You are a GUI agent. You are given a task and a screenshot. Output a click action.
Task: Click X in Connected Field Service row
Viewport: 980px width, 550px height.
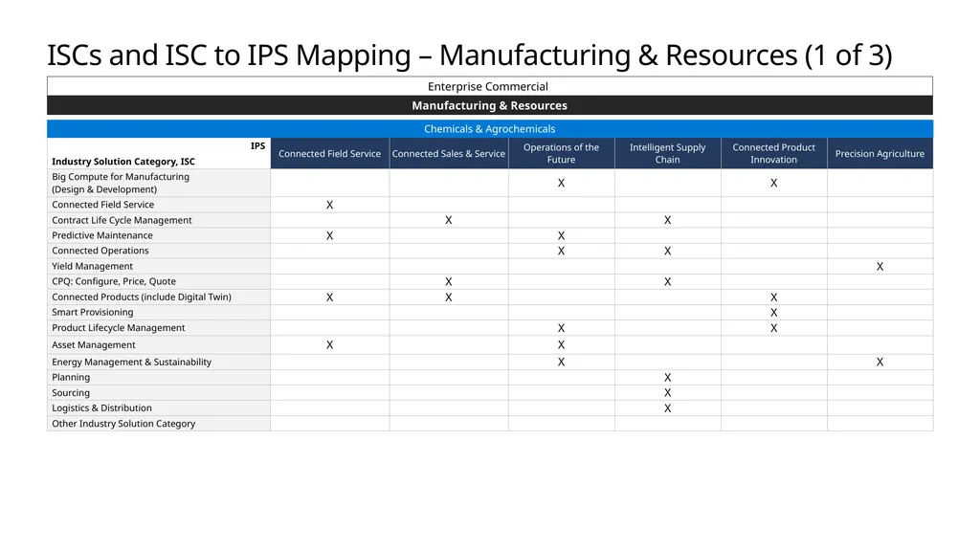coord(330,205)
